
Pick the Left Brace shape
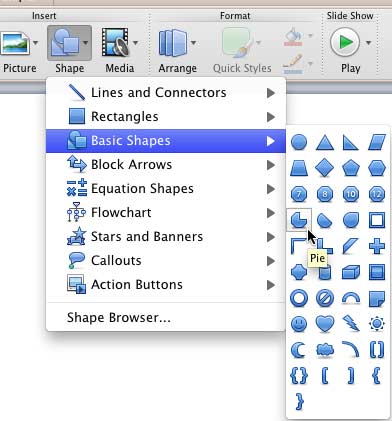point(377,376)
